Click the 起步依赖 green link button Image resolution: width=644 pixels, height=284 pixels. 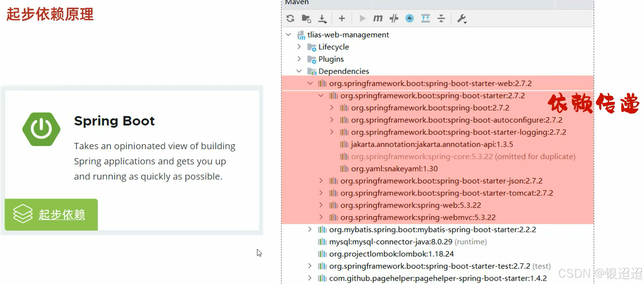51,215
